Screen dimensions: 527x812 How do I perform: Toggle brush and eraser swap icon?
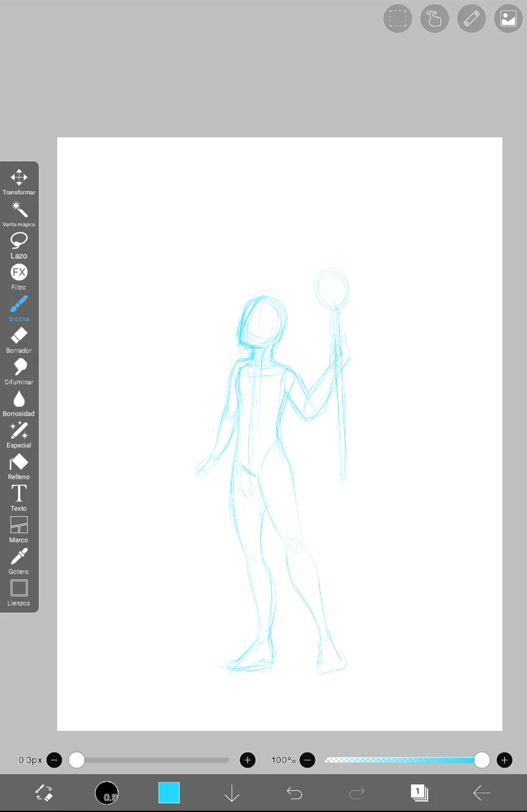click(x=44, y=792)
